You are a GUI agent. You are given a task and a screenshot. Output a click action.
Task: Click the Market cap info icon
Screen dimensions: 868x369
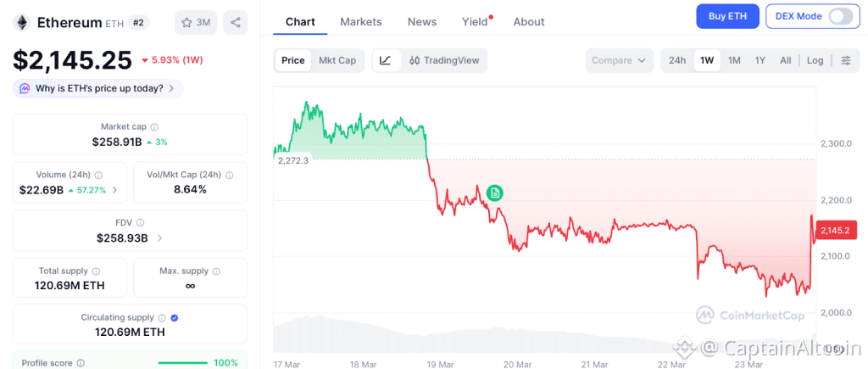point(154,126)
